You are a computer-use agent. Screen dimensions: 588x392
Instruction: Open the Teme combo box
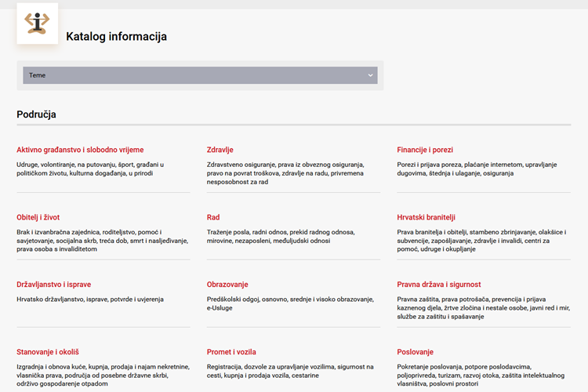pyautogui.click(x=199, y=75)
